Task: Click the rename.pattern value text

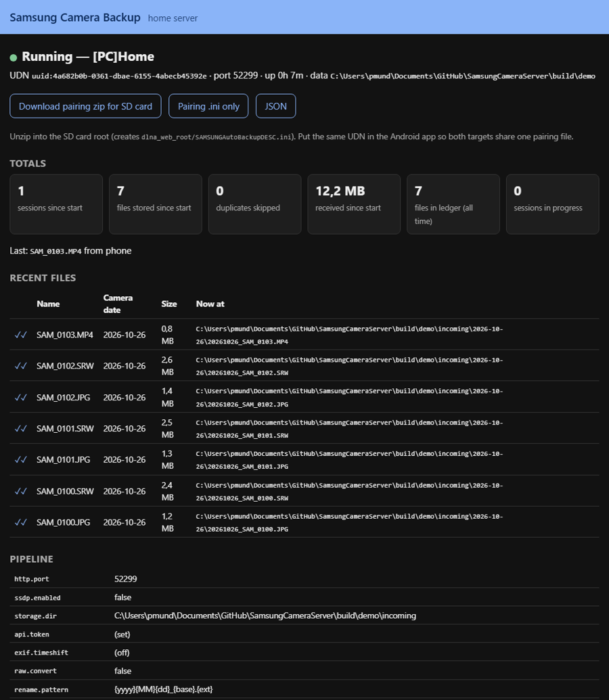Action: [164, 689]
